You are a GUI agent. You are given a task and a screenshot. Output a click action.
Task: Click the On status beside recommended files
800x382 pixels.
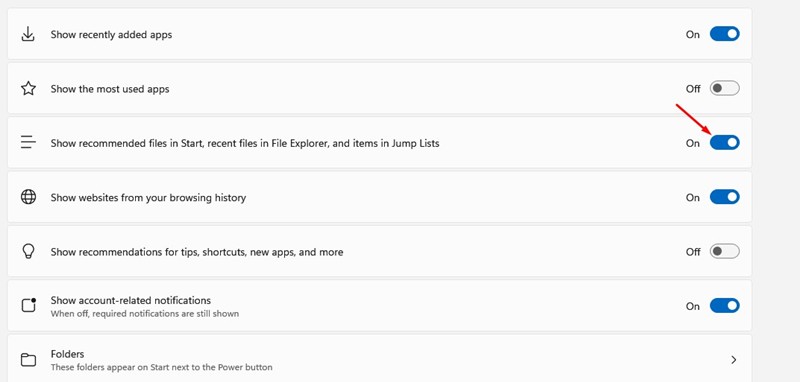tap(693, 143)
